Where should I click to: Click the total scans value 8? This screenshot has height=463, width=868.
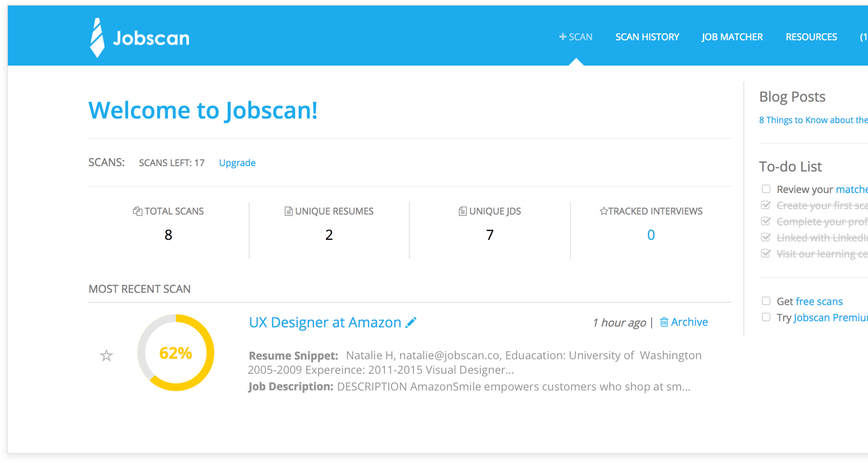[x=168, y=235]
